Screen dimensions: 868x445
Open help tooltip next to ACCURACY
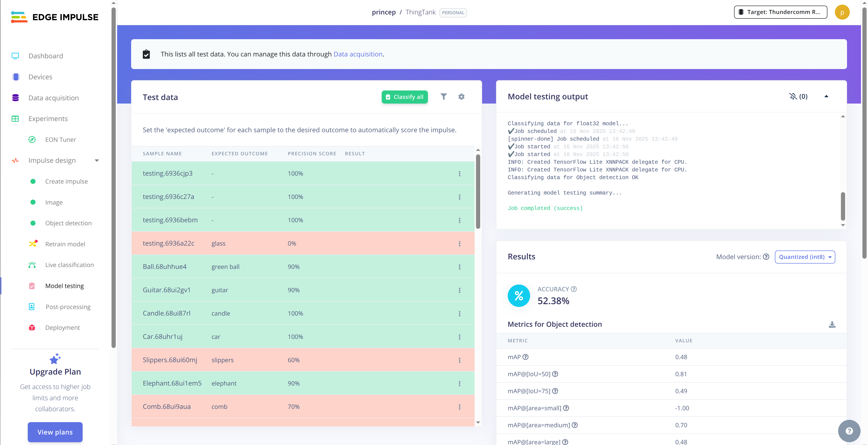coord(574,289)
